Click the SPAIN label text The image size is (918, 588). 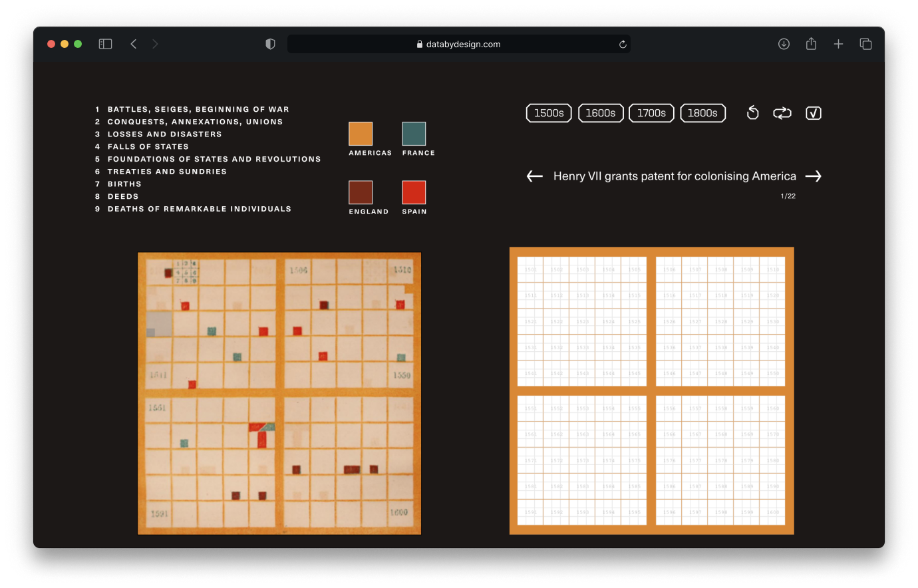point(414,212)
